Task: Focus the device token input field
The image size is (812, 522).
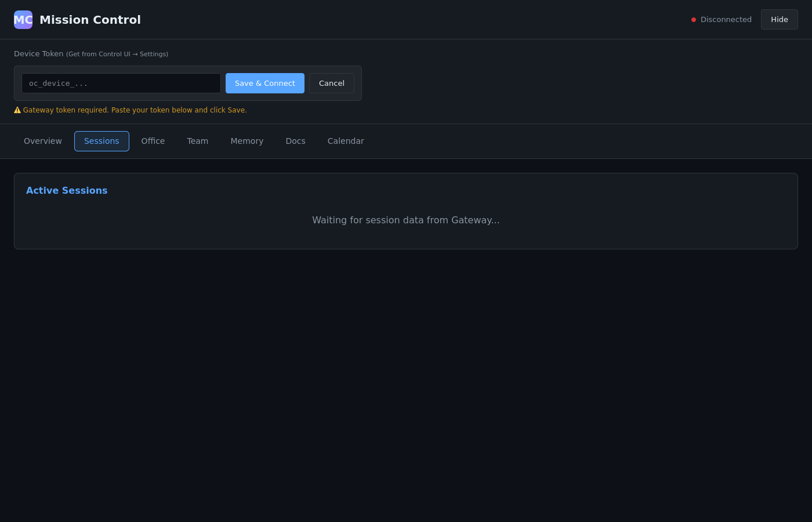Action: coord(121,84)
